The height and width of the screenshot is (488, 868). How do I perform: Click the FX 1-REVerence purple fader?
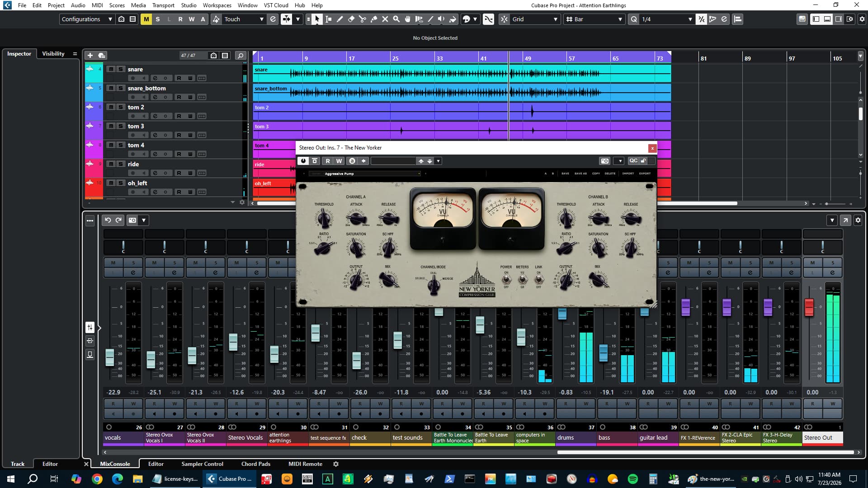coord(685,307)
